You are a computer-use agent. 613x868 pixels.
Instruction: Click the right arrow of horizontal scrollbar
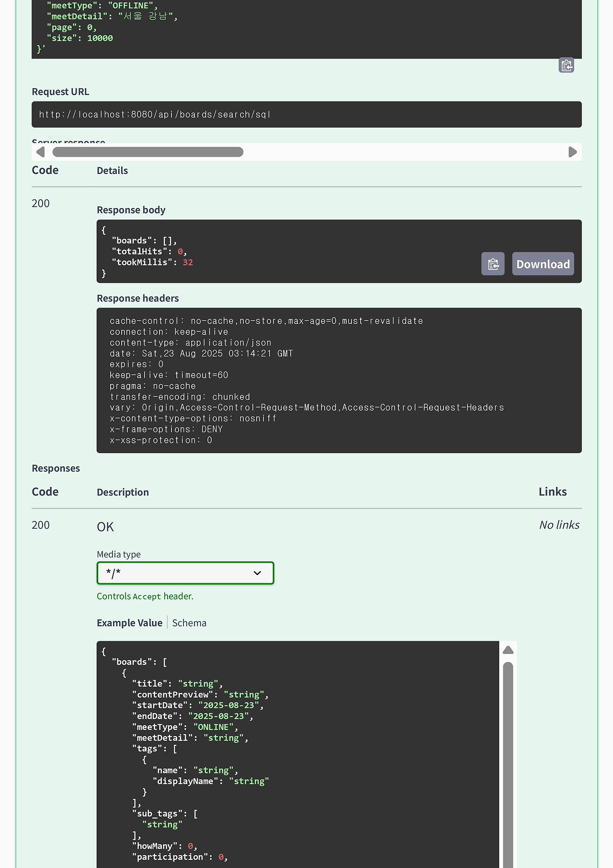point(572,152)
